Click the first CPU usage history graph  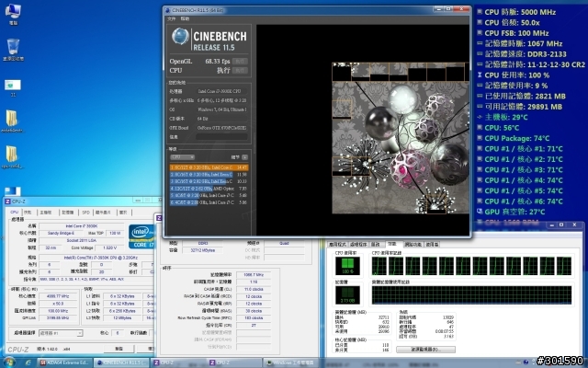[x=379, y=266]
